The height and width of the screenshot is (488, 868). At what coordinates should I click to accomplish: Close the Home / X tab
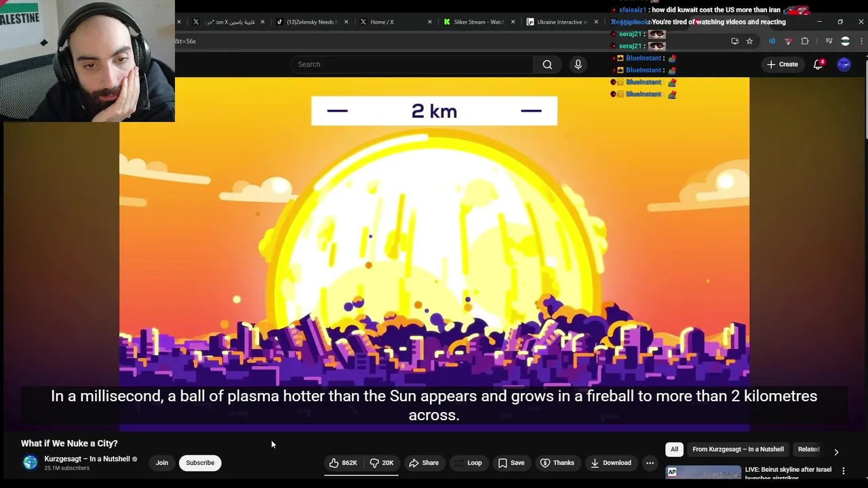(x=430, y=22)
